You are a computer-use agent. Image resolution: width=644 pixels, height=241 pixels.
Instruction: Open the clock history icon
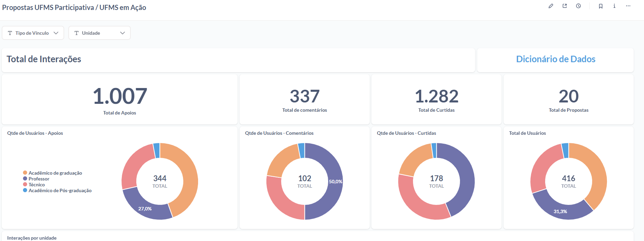(578, 6)
